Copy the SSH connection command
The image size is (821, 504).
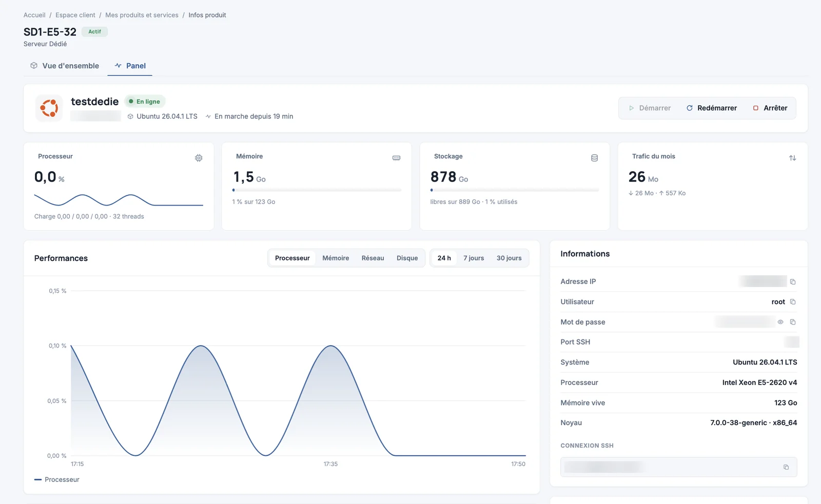(786, 467)
